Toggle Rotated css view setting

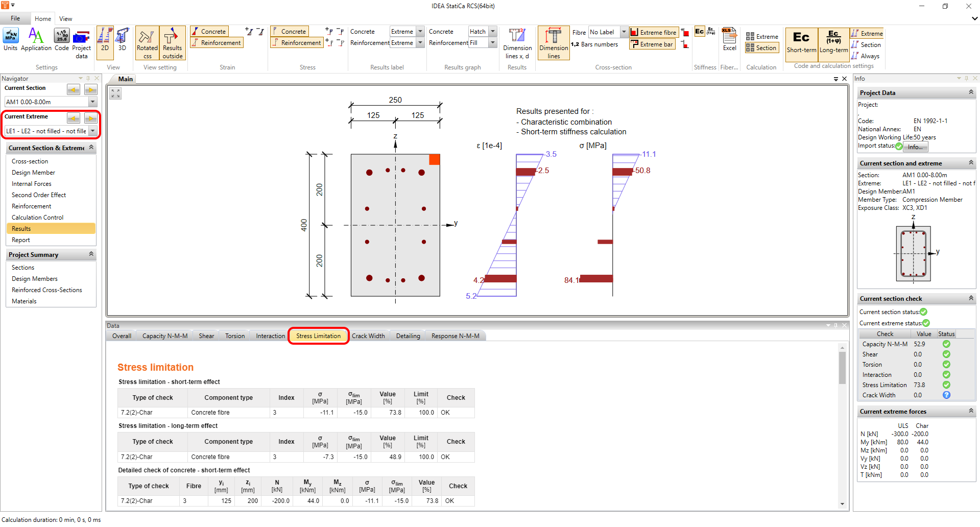[x=147, y=43]
